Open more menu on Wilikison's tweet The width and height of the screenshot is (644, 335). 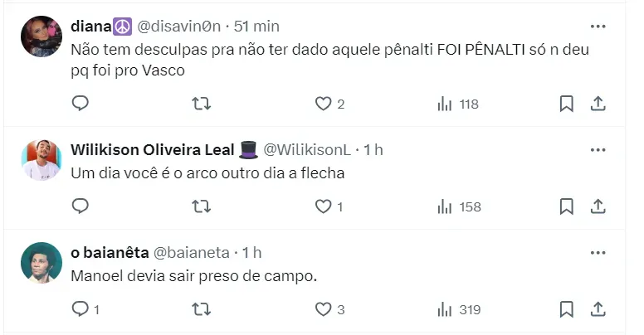click(598, 149)
